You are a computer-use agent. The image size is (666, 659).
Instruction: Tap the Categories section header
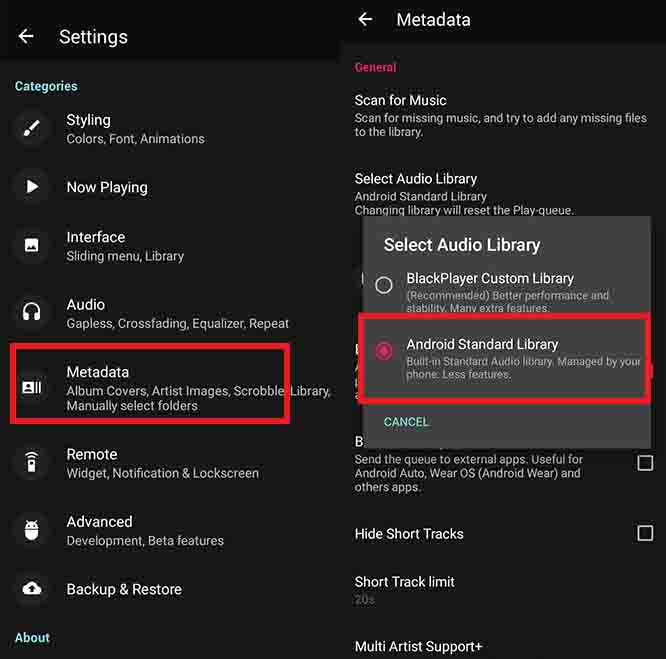[46, 86]
